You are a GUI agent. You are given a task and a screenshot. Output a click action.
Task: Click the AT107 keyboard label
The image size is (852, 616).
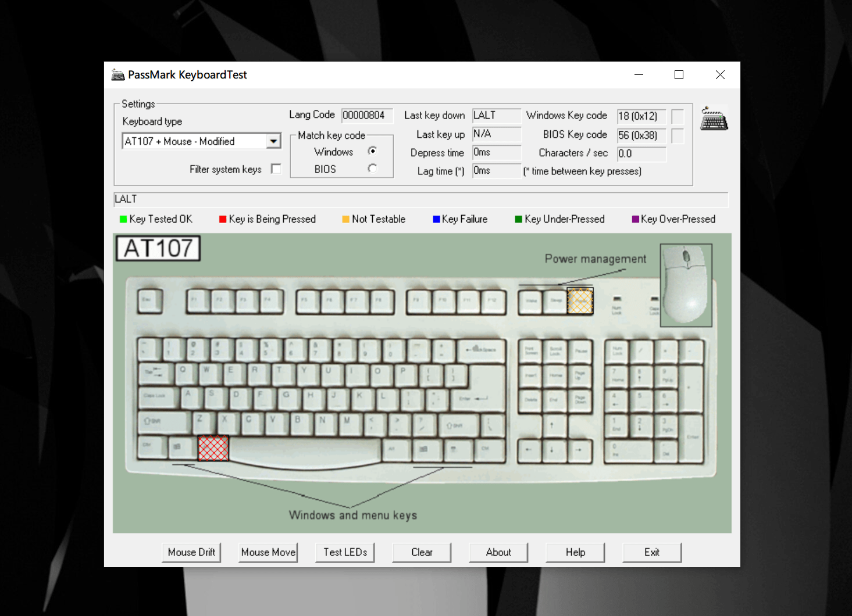pyautogui.click(x=158, y=248)
